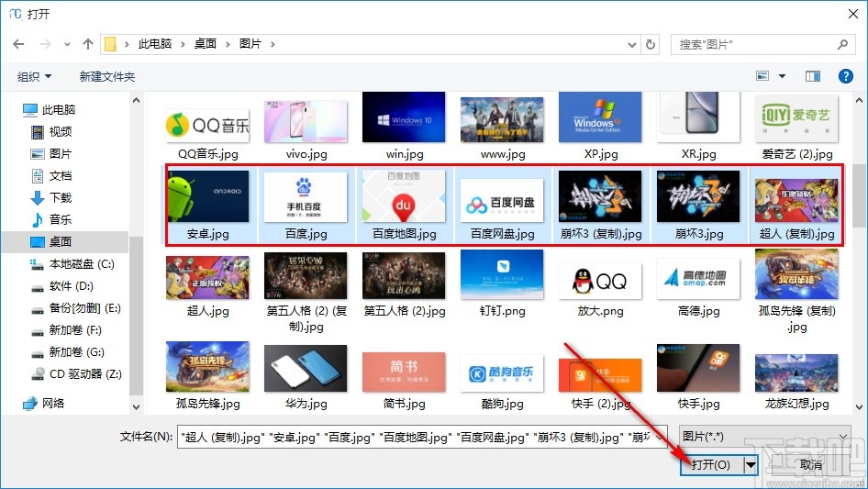Open 下载 folder in sidebar

(x=51, y=197)
